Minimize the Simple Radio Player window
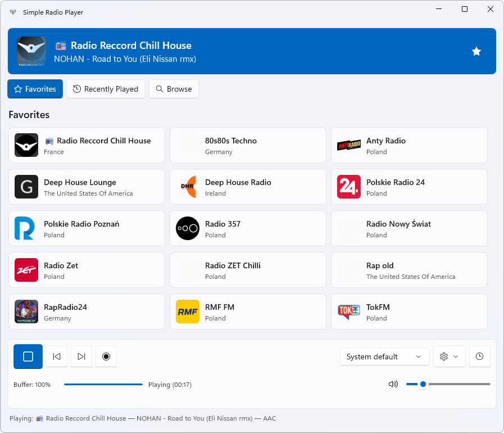This screenshot has width=504, height=433. [x=439, y=9]
